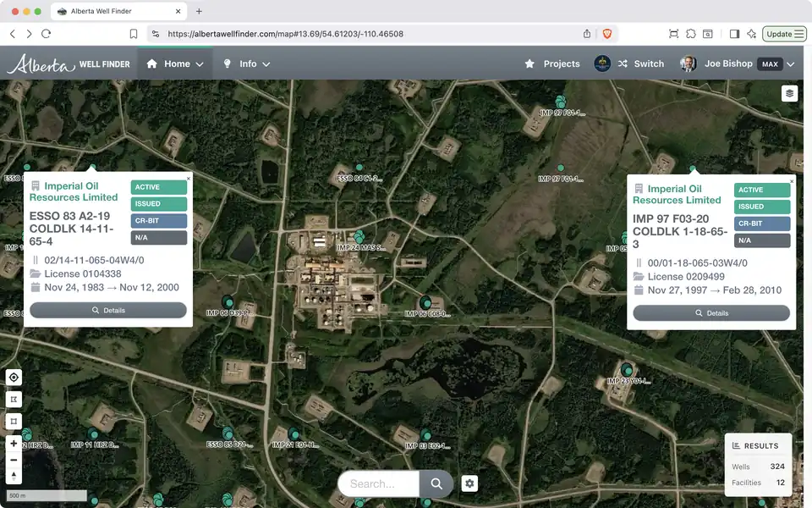
Task: Click the Wells 324 count row
Action: coord(758,467)
